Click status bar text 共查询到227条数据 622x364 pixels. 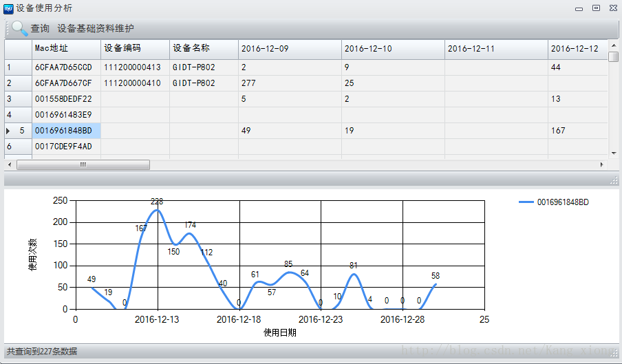[42, 352]
